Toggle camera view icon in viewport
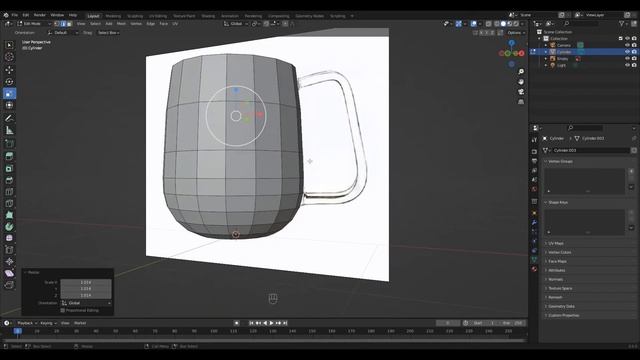Screen dimensions: 640x360 pos(521,92)
